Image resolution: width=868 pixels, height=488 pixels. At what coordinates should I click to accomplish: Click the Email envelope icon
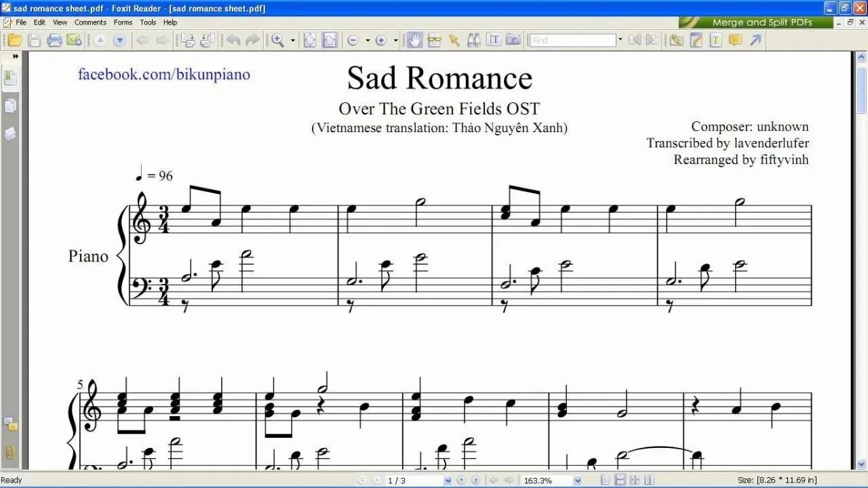73,40
